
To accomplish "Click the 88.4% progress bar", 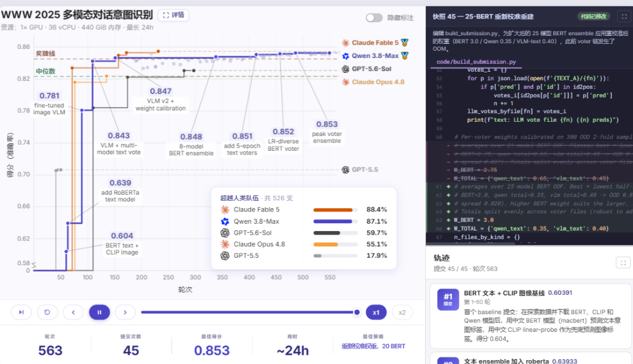I will click(336, 210).
